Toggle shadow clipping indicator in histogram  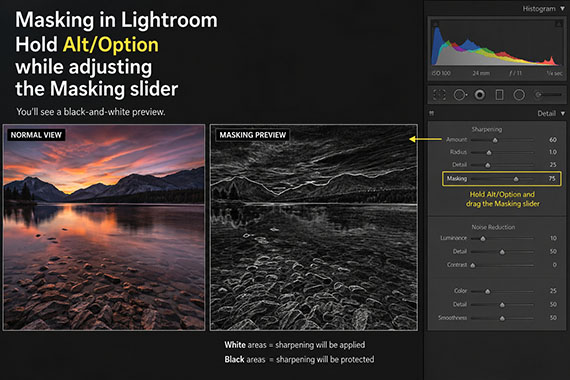click(x=435, y=24)
